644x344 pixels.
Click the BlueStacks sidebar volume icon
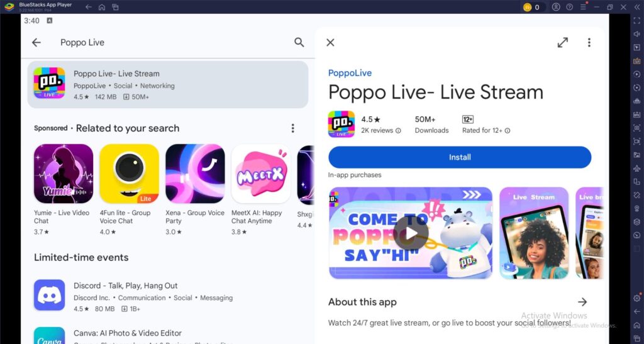pos(636,34)
